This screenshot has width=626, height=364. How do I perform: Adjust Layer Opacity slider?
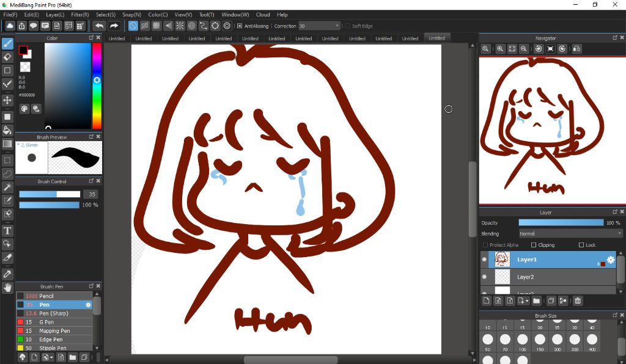point(561,222)
